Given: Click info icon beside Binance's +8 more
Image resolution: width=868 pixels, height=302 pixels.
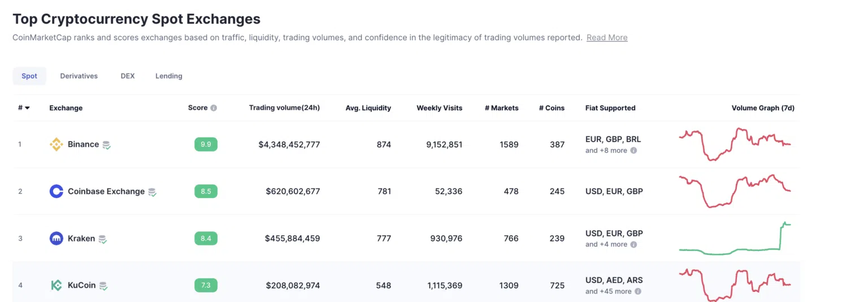Looking at the screenshot, I should pyautogui.click(x=633, y=150).
